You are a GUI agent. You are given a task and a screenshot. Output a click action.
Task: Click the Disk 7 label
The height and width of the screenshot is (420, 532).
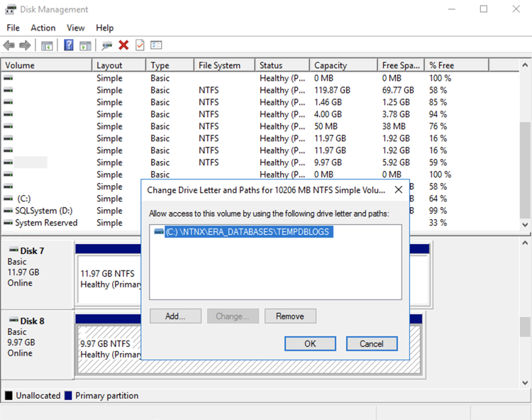coord(32,250)
